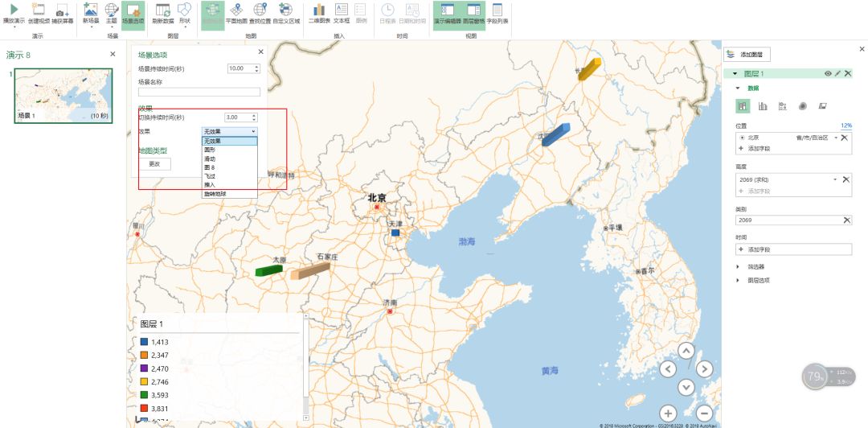This screenshot has width=868, height=428.
Task: Rotate map right with arrow button
Action: (x=704, y=368)
